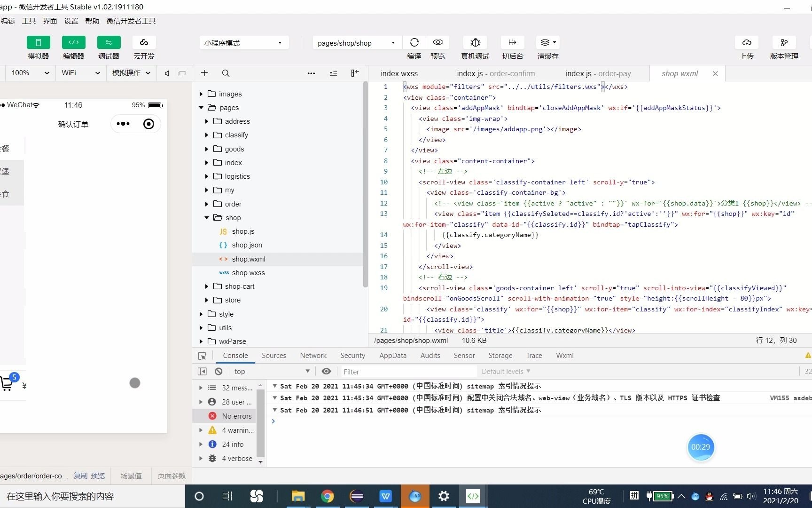Select the 调试器 (Debugger) icon
812x508 pixels.
(108, 47)
